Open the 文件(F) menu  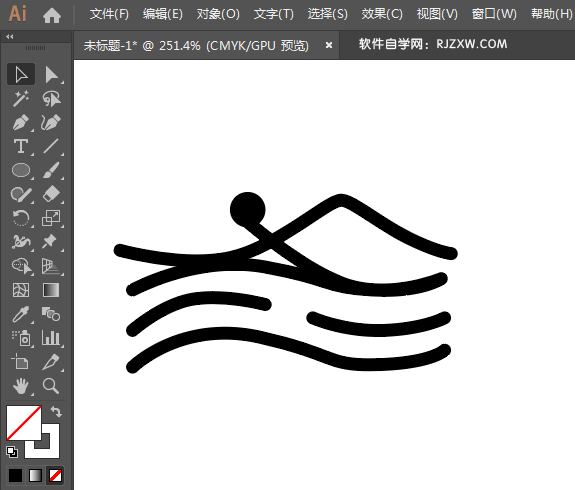(109, 14)
